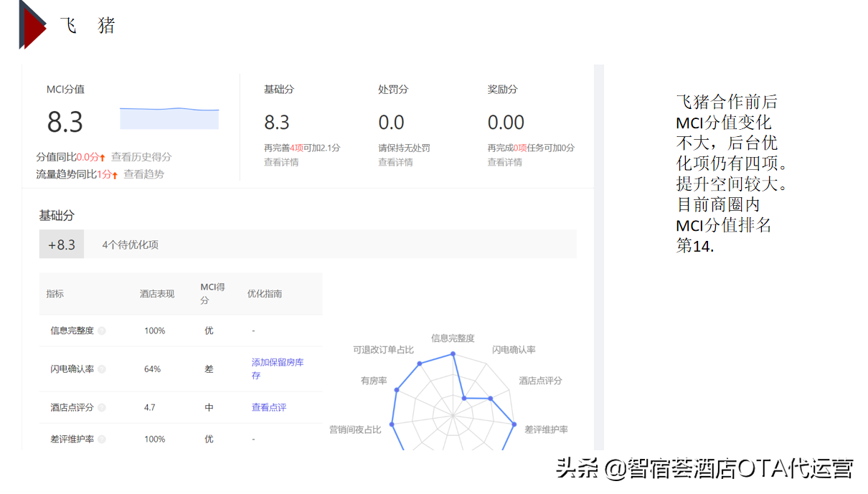The width and height of the screenshot is (868, 494).
Task: Click 再完成0项任务可加0分 text
Action: tap(531, 148)
